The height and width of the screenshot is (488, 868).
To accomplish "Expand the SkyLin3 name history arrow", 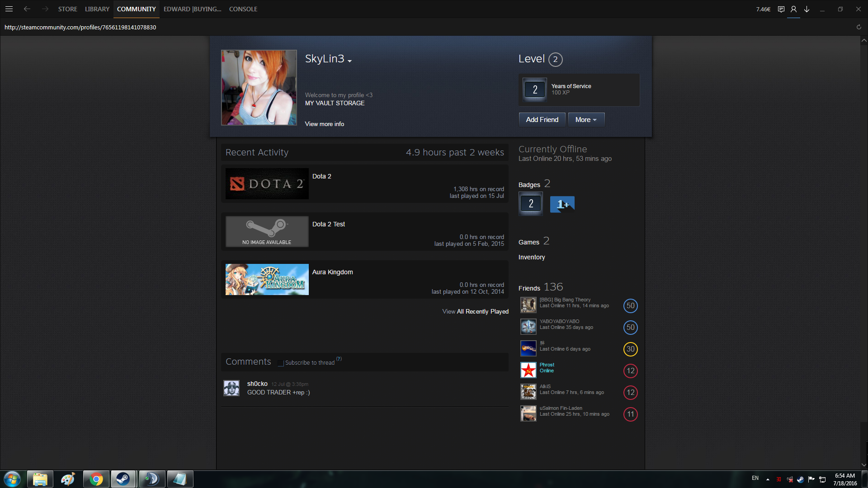I will pyautogui.click(x=349, y=61).
